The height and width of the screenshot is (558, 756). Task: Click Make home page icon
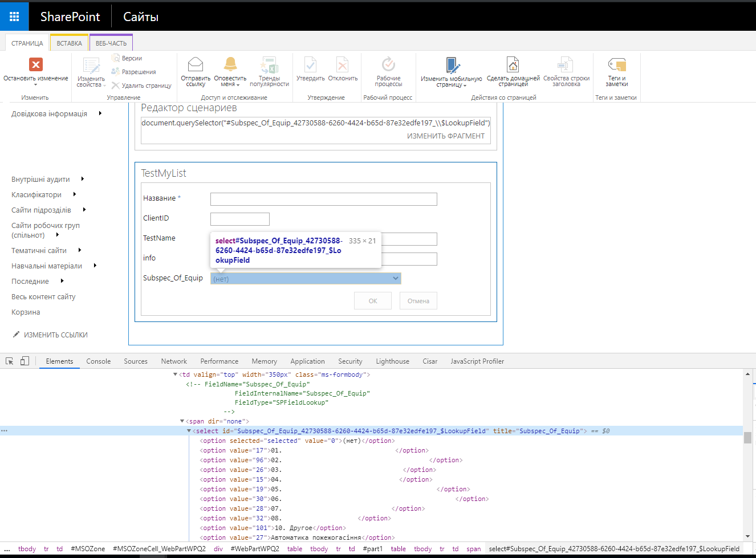[513, 64]
